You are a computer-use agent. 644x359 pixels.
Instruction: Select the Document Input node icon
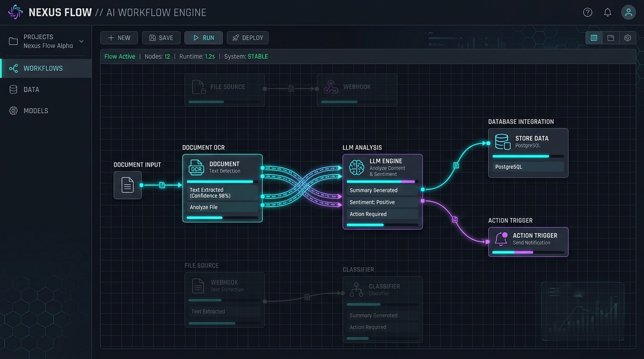pyautogui.click(x=127, y=185)
